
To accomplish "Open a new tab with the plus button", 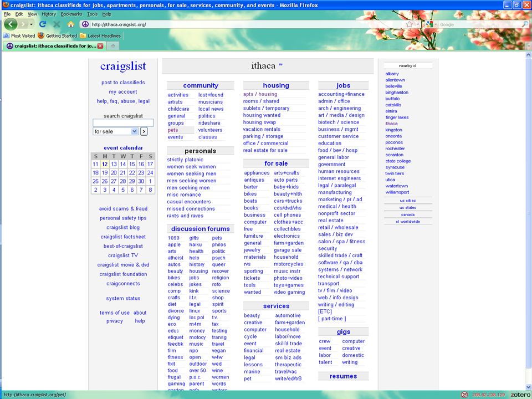I will click(113, 46).
